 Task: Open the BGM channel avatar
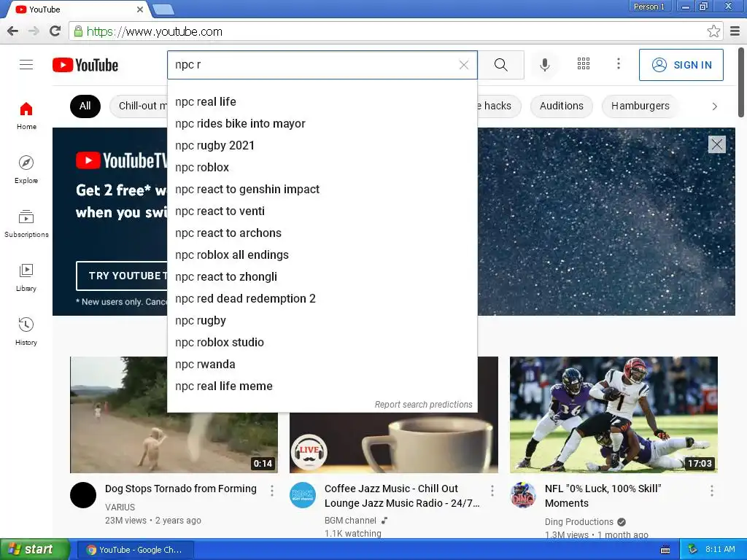tap(303, 495)
